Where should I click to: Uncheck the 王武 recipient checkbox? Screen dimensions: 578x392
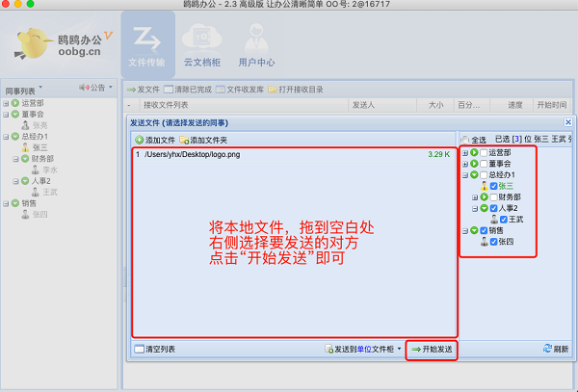(x=504, y=219)
